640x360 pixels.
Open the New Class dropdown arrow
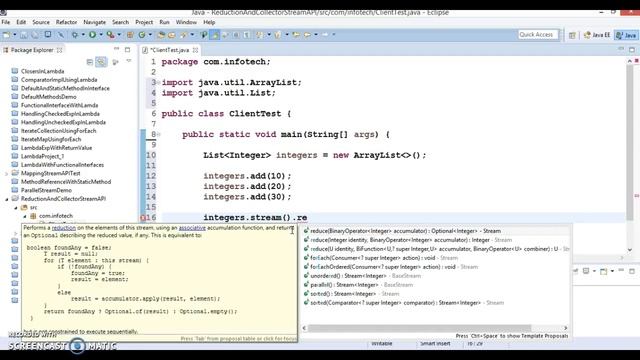(x=150, y=35)
